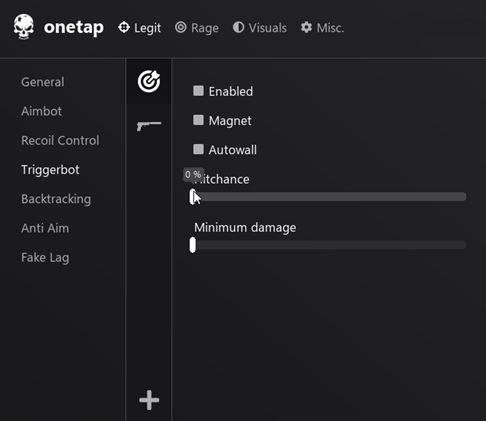Toggle the Magnet checkbox
This screenshot has height=421, width=486.
click(198, 120)
